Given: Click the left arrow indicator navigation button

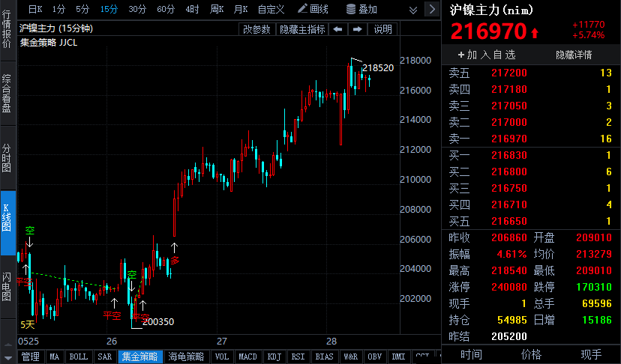Looking at the screenshot, I should [x=337, y=29].
